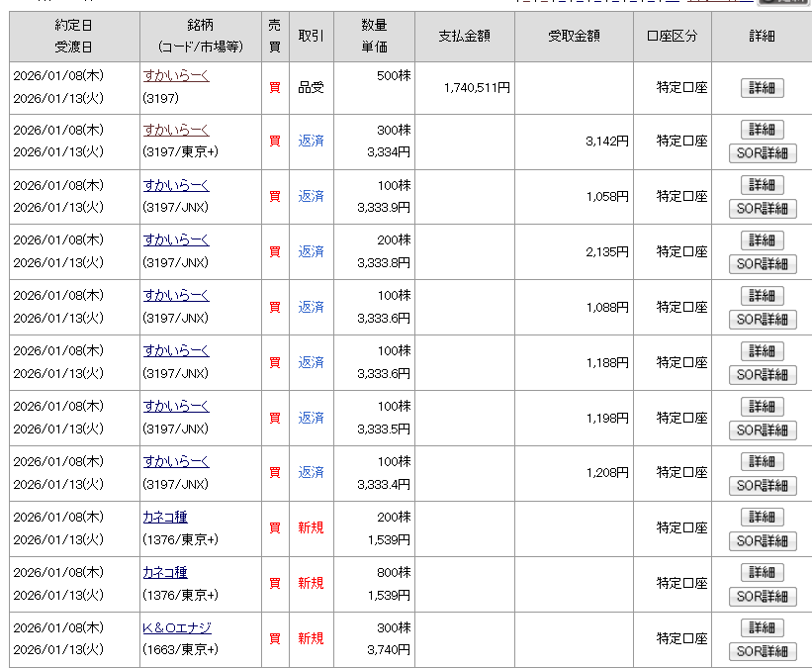Image resolution: width=812 pixels, height=668 pixels.
Task: Click SOR詳細 for the 3,334円 すかいらーく trade
Action: [x=762, y=153]
